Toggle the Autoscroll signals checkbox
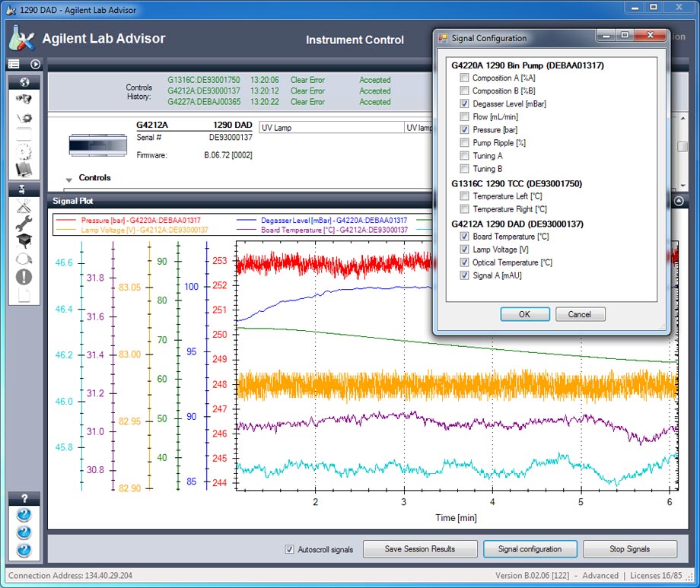Image resolution: width=700 pixels, height=588 pixels. (x=289, y=549)
